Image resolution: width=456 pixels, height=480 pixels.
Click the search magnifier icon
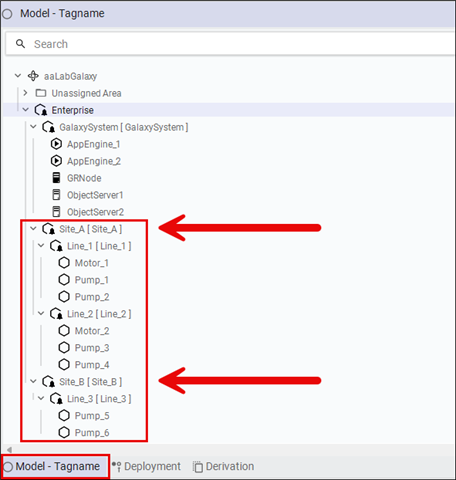pos(21,44)
